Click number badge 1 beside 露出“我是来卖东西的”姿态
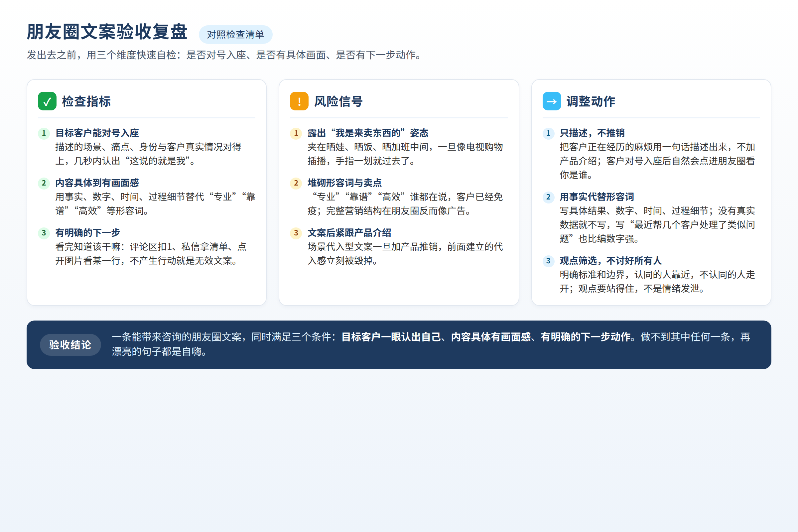 click(x=296, y=133)
